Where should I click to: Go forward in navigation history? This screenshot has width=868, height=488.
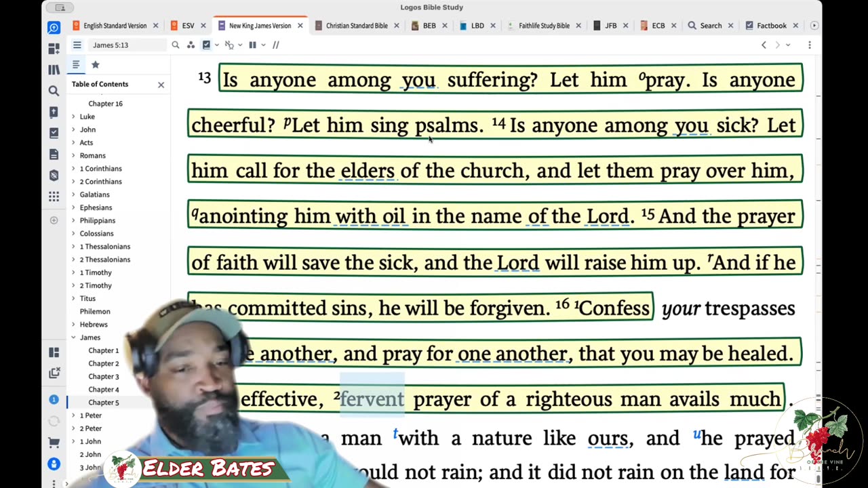tap(777, 45)
